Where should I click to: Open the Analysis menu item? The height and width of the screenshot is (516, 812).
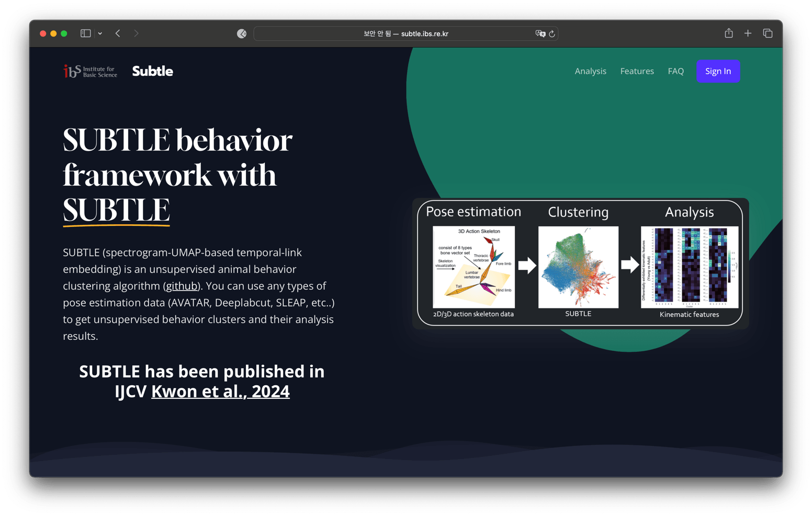click(590, 71)
